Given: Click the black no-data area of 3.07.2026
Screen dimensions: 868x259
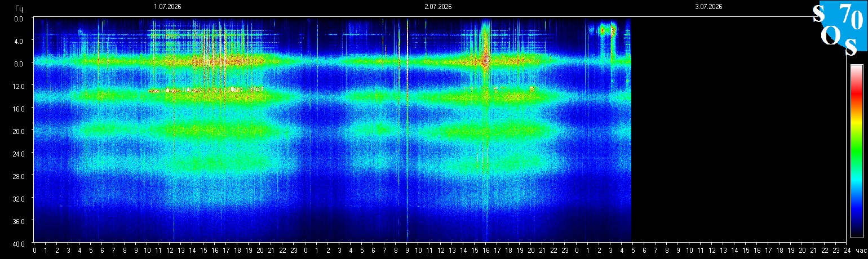Looking at the screenshot, I should pyautogui.click(x=738, y=129).
